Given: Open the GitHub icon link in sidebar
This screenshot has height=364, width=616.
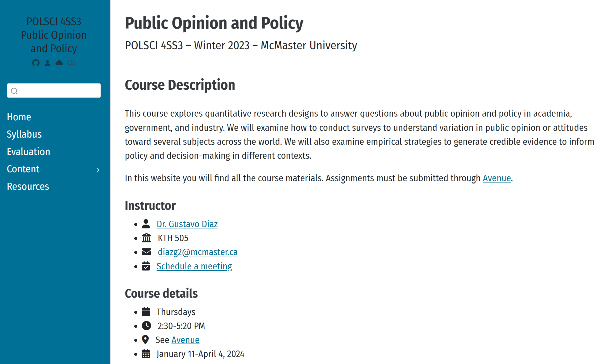Looking at the screenshot, I should 36,63.
